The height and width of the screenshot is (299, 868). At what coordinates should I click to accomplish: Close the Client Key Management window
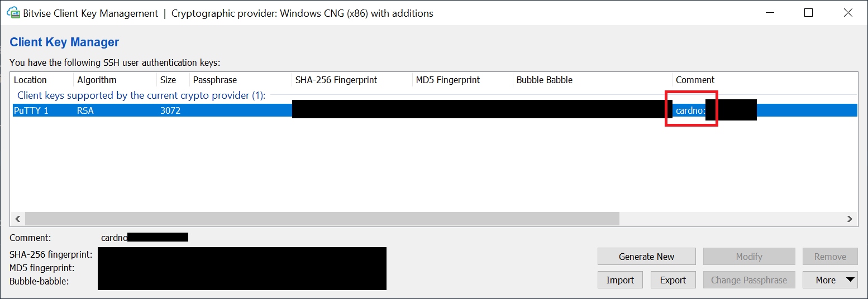tap(848, 13)
